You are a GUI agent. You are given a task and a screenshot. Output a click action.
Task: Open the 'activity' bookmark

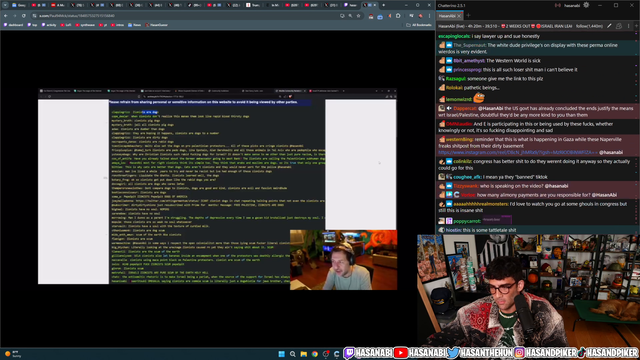pos(49,25)
